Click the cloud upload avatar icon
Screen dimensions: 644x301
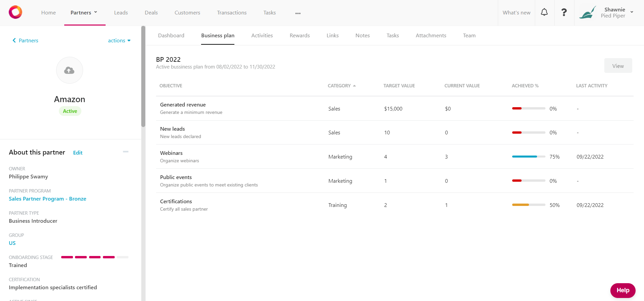tap(70, 70)
